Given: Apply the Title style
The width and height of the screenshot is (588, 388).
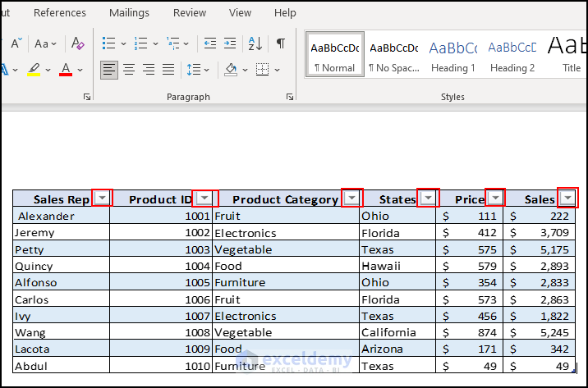Looking at the screenshot, I should coord(567,54).
